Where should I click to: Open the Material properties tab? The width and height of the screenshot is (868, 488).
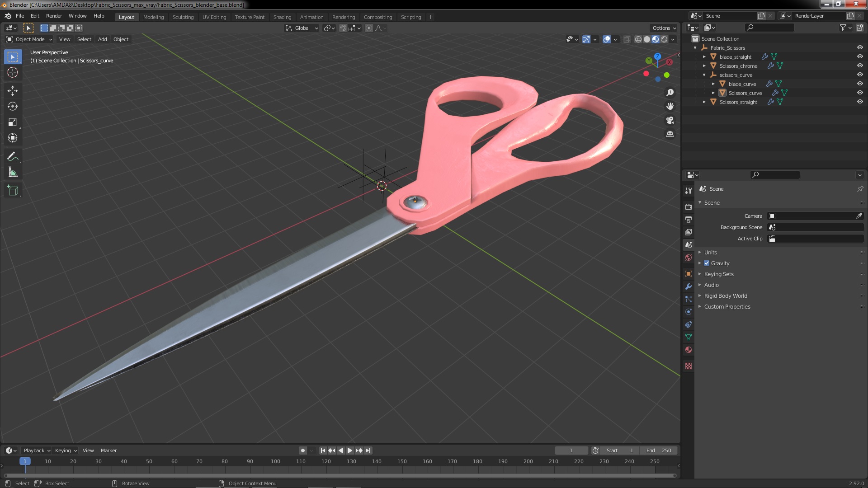[x=689, y=350]
